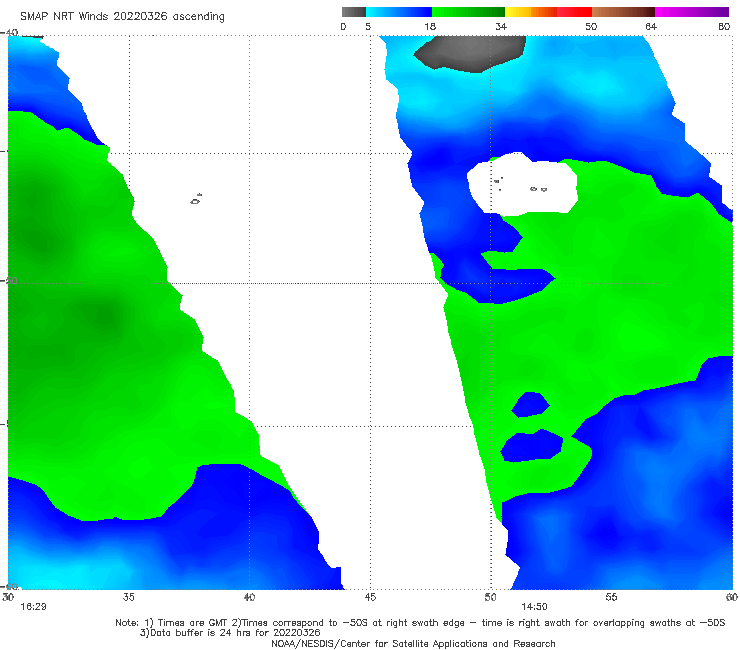This screenshot has height=650, width=740.
Task: Click the gray low-wind patch at top of map
Action: [471, 53]
